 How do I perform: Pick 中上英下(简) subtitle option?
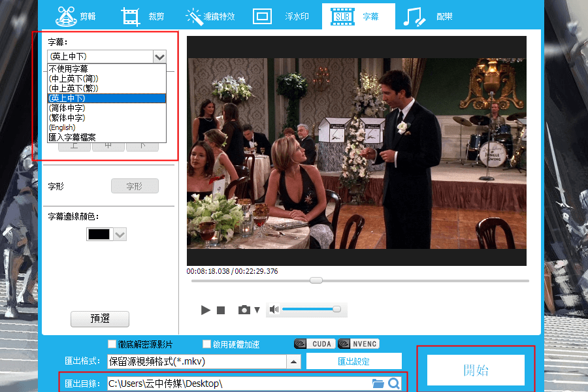[106, 78]
